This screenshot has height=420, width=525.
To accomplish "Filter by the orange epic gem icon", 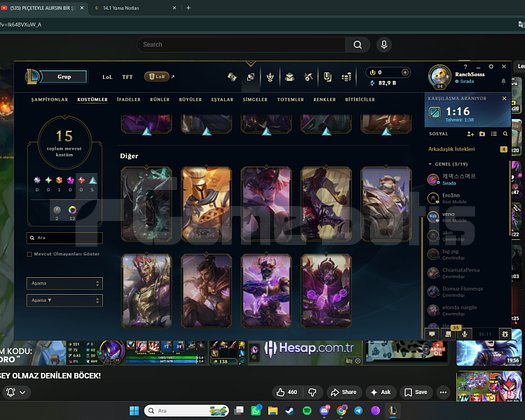I will (59, 181).
